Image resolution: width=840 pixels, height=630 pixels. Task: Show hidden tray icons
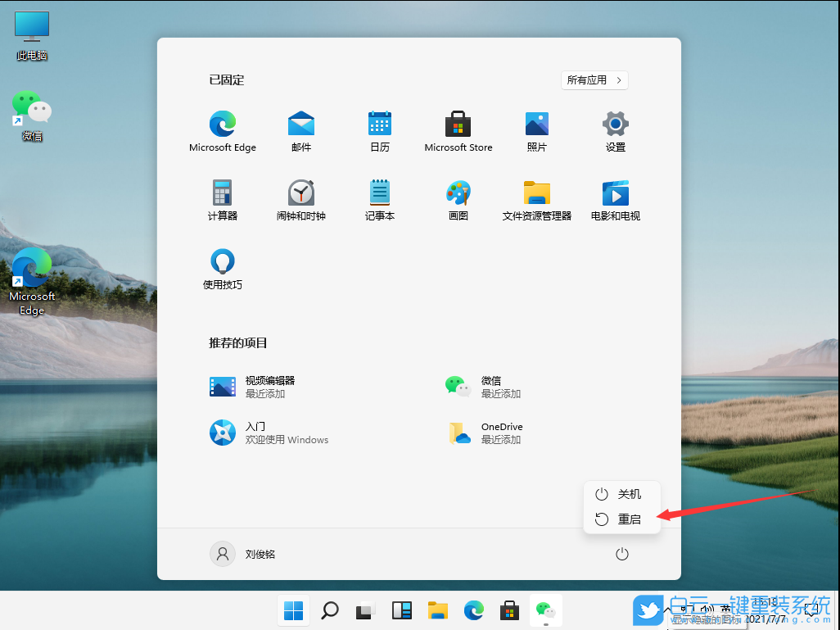[x=667, y=610]
